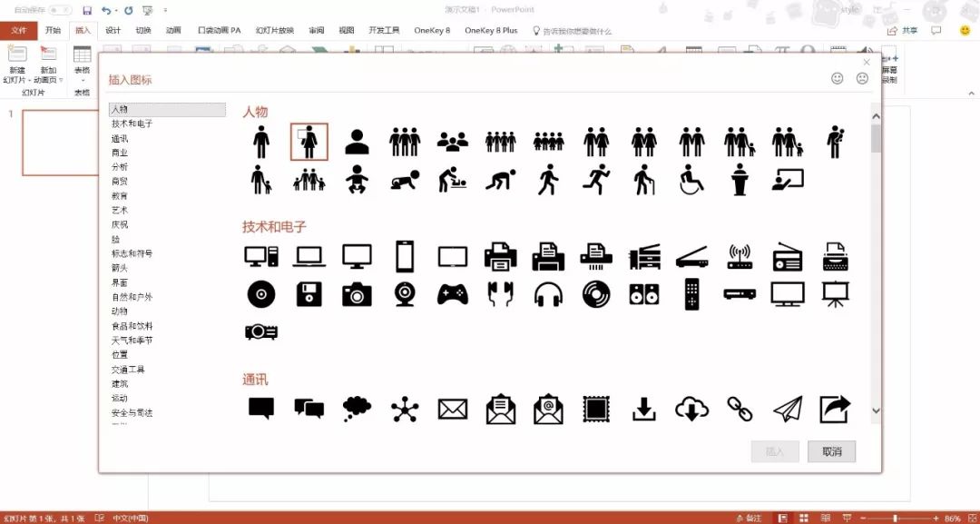Adjust the zoom slider in status bar
The image size is (980, 524).
[895, 518]
